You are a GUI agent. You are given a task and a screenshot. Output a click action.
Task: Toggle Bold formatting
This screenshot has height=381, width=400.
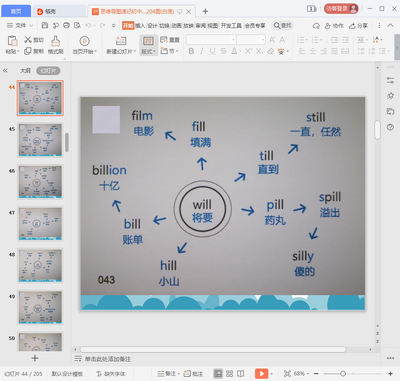click(x=191, y=51)
